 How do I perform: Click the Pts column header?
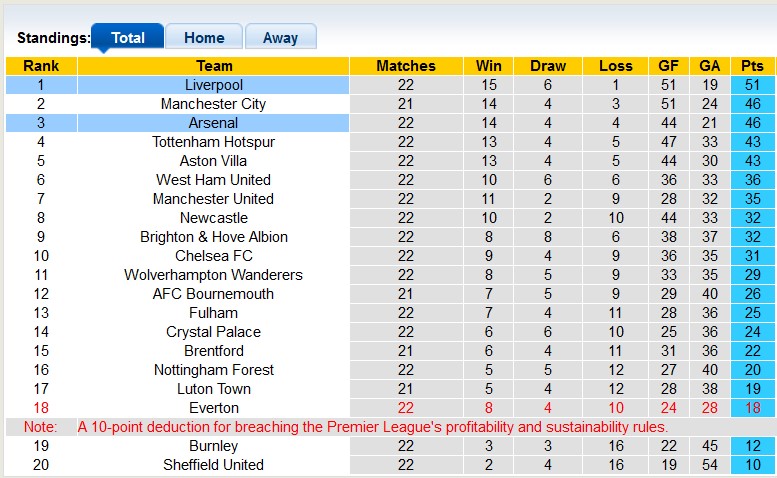pos(752,66)
